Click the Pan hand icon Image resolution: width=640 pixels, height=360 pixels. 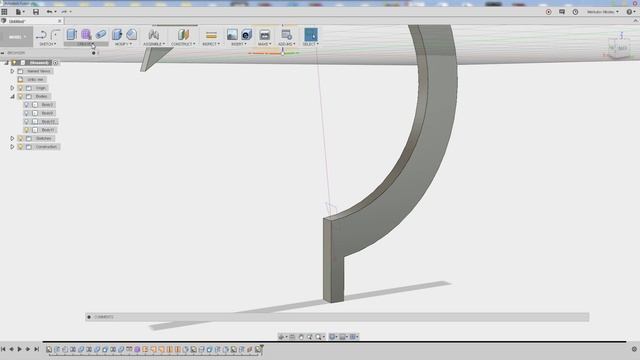301,337
